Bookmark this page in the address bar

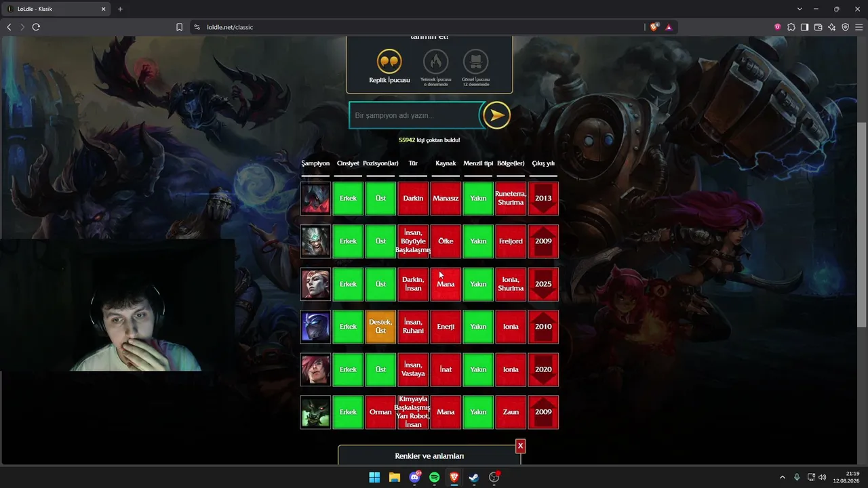(179, 27)
